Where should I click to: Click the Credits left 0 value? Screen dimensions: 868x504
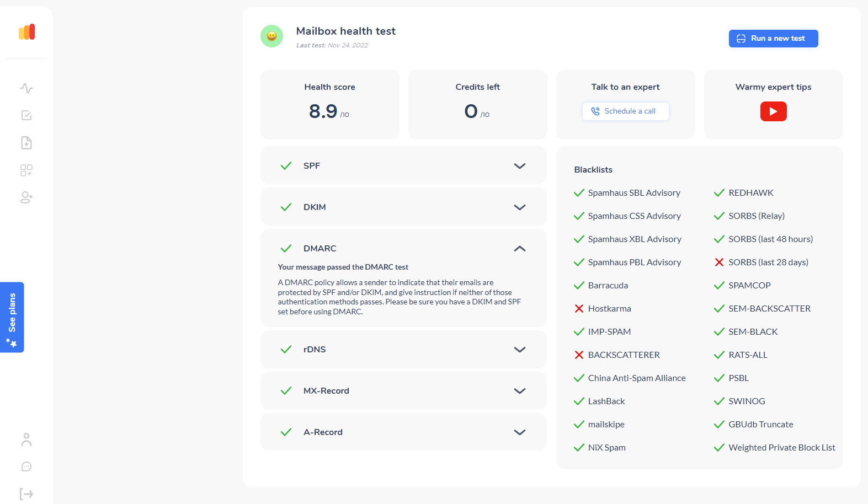pos(471,111)
